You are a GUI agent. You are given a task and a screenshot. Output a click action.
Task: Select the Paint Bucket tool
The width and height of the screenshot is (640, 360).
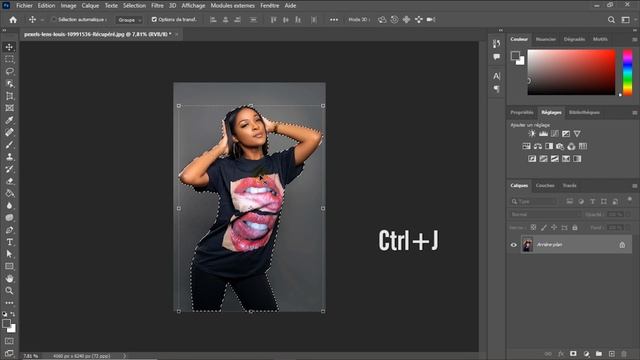click(9, 193)
